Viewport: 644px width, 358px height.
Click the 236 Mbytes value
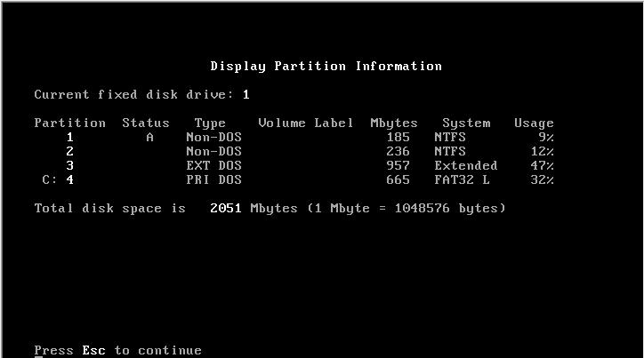(398, 151)
